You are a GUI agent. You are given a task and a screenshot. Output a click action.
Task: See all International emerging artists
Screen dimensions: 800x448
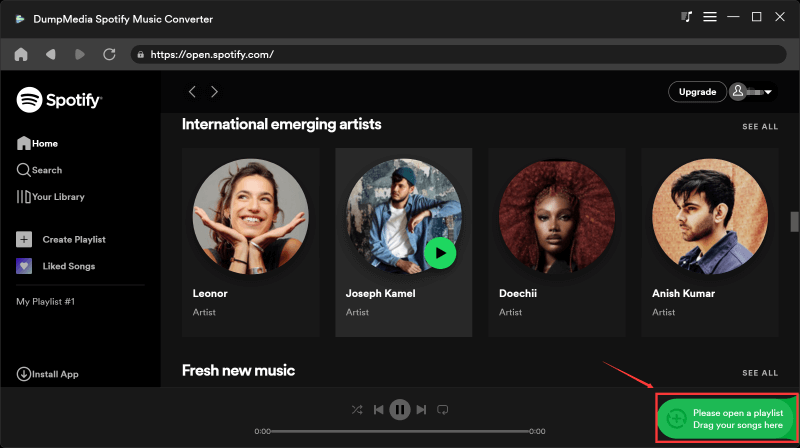tap(759, 127)
